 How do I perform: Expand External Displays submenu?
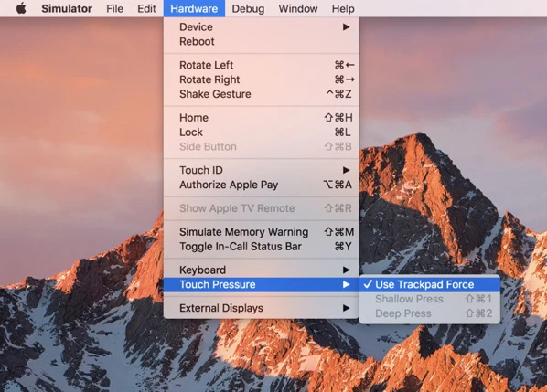pyautogui.click(x=262, y=308)
